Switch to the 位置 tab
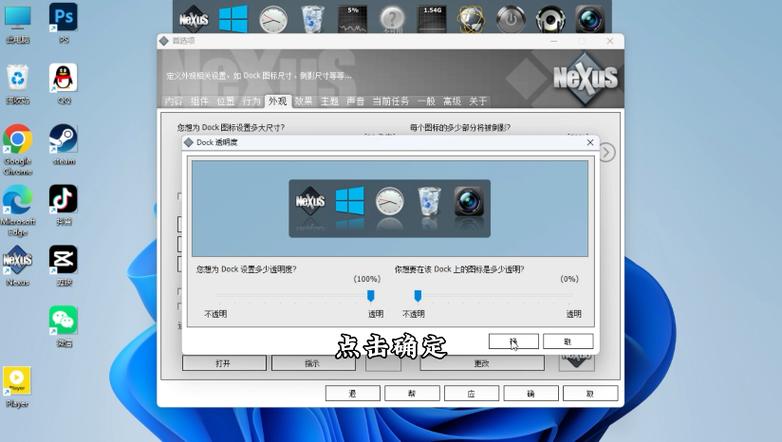The image size is (782, 442). click(225, 101)
